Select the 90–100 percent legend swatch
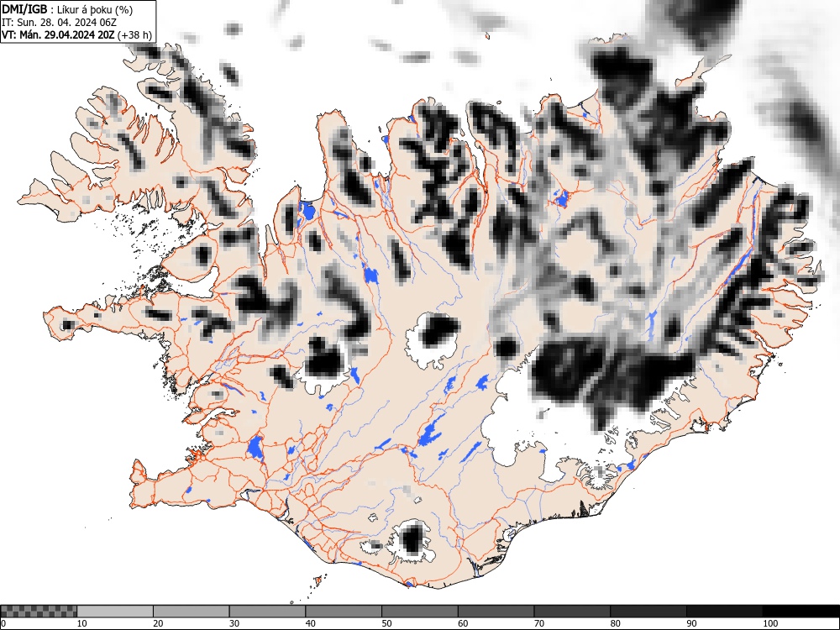The height and width of the screenshot is (630, 840). pyautogui.click(x=724, y=612)
